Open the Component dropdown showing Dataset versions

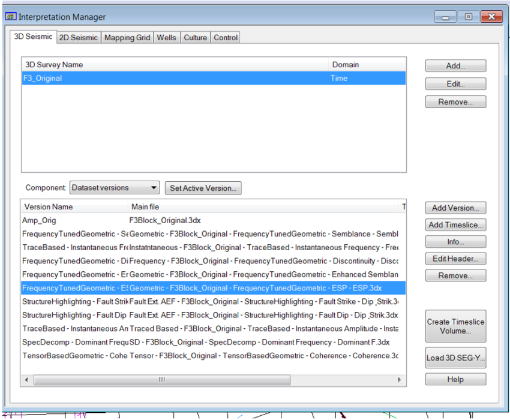(114, 187)
